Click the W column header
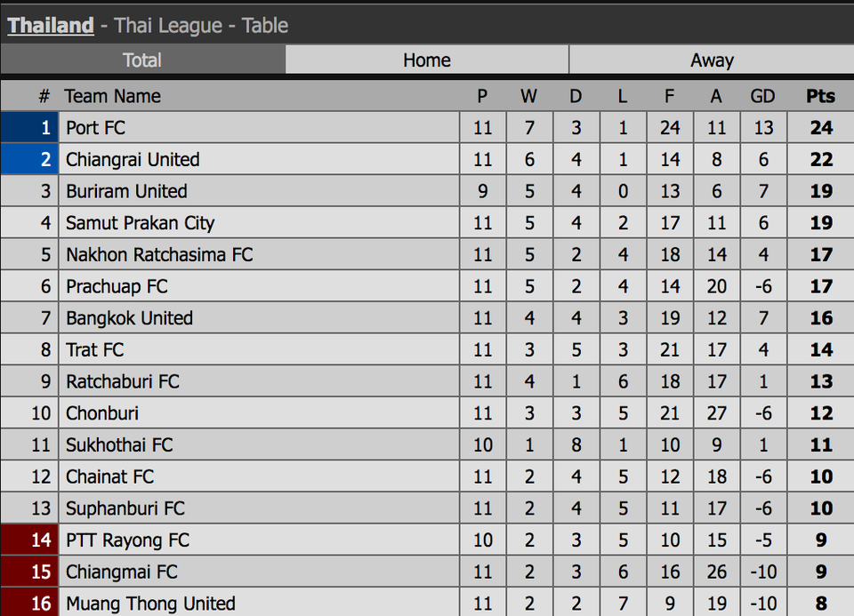The image size is (854, 616). [529, 96]
